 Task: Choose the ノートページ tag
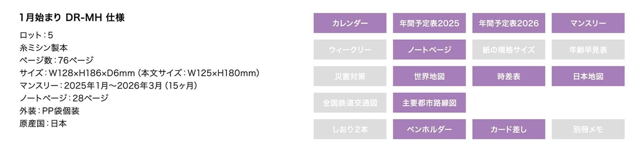point(429,50)
